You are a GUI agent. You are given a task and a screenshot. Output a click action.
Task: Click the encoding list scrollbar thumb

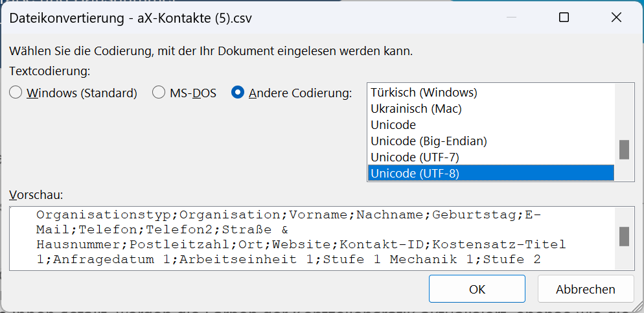click(x=624, y=150)
